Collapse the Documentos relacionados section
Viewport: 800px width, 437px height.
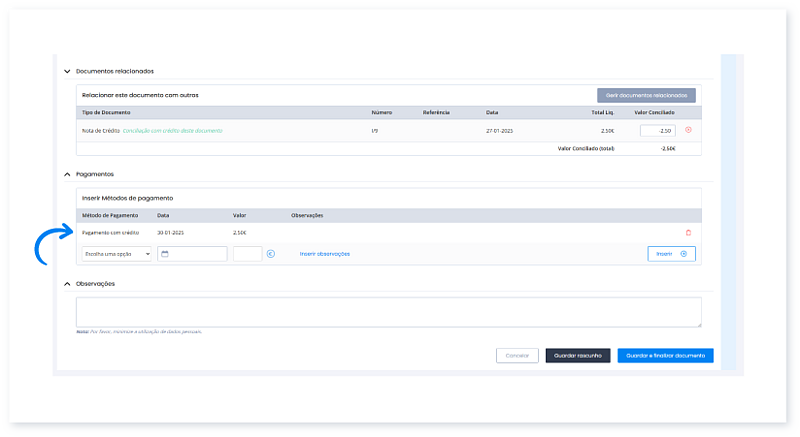coord(67,71)
